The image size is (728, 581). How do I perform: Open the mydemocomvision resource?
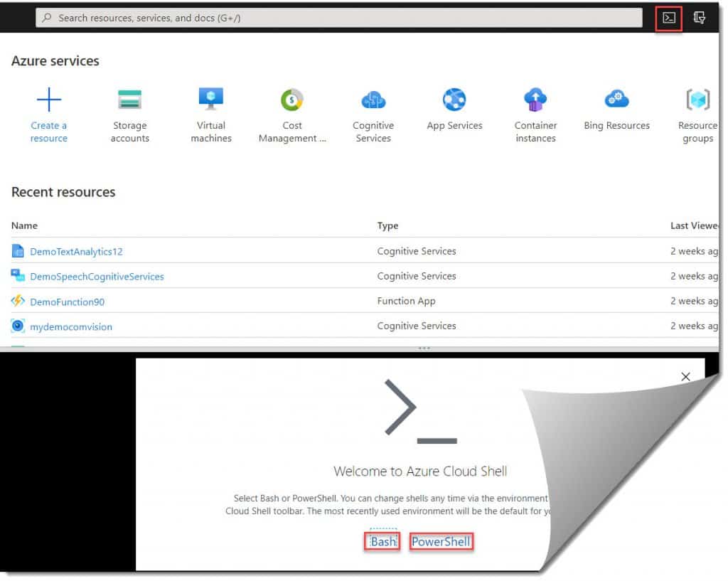(x=71, y=327)
